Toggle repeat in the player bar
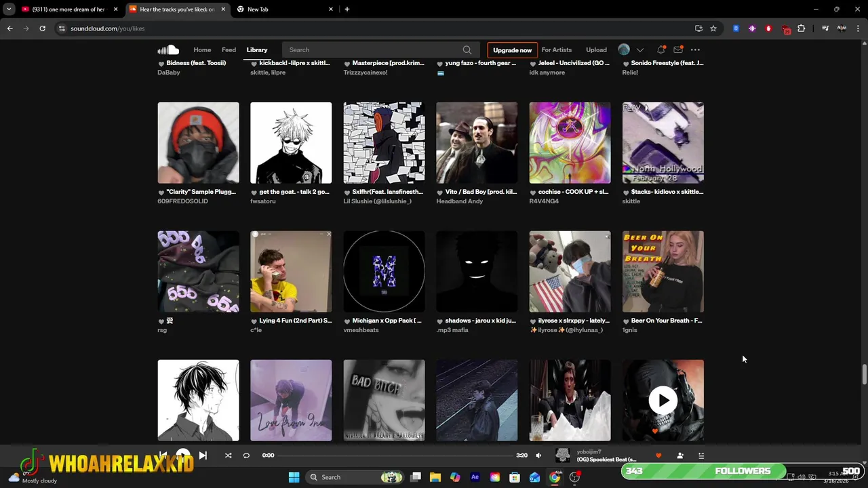 coord(246,455)
